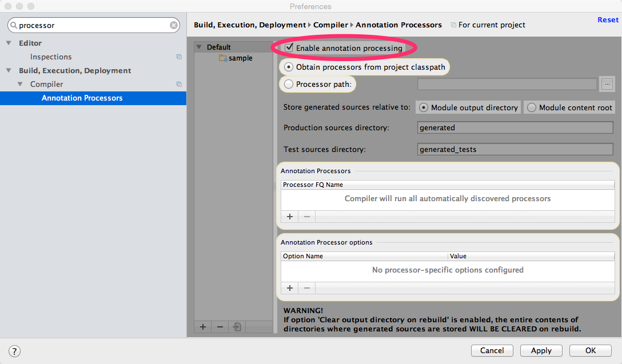Move selected module to another profile icon
The image size is (622, 364).
[237, 327]
